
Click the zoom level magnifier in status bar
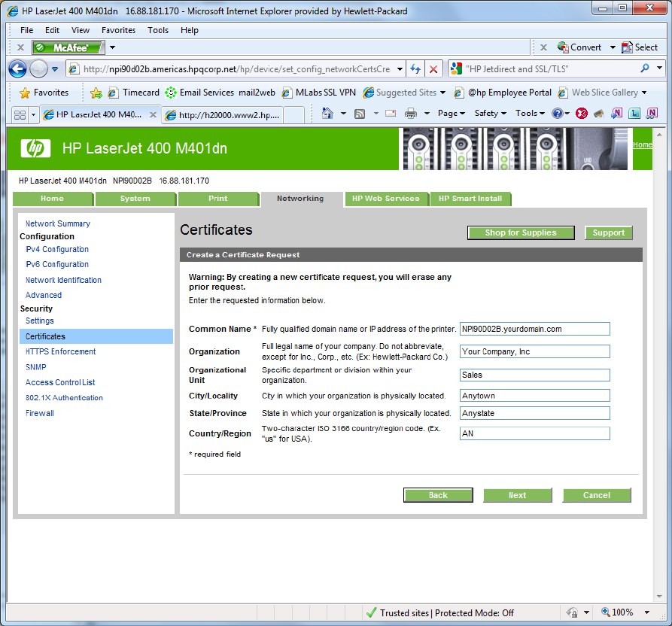(605, 612)
